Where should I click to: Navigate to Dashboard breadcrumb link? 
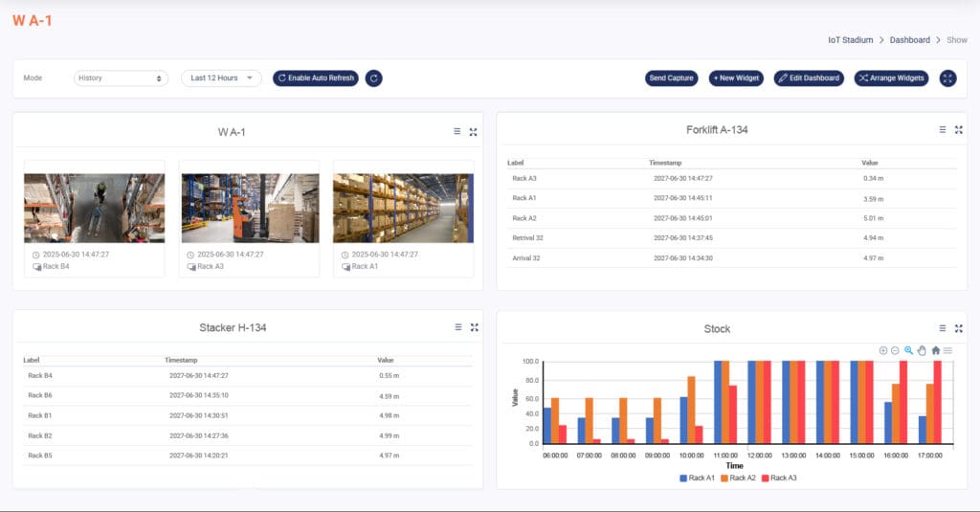coord(909,40)
